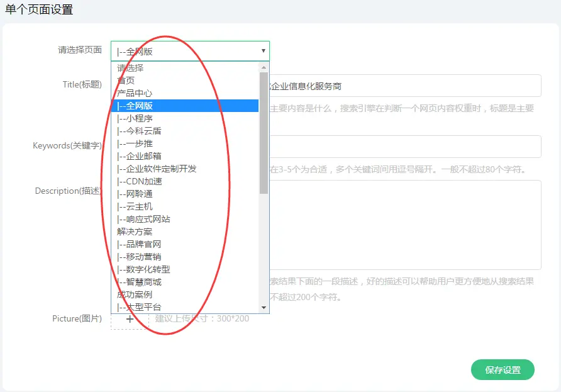
Task: Select |--数字化转型 in the list
Action: click(185, 269)
